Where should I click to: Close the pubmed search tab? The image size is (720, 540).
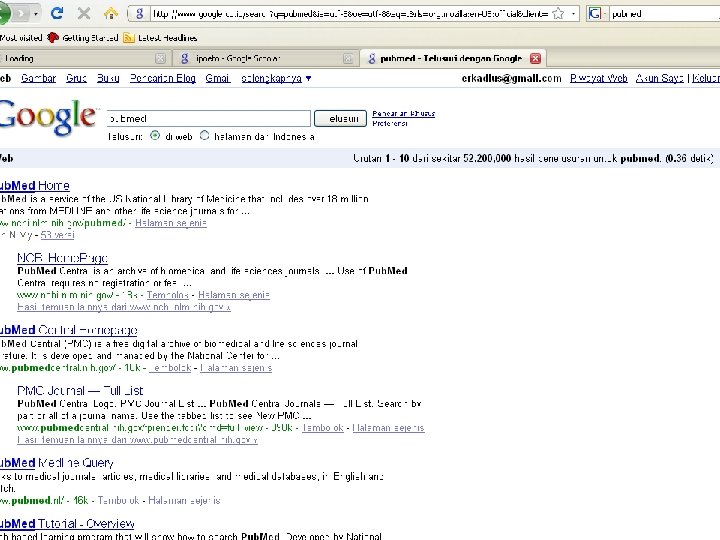[535, 58]
